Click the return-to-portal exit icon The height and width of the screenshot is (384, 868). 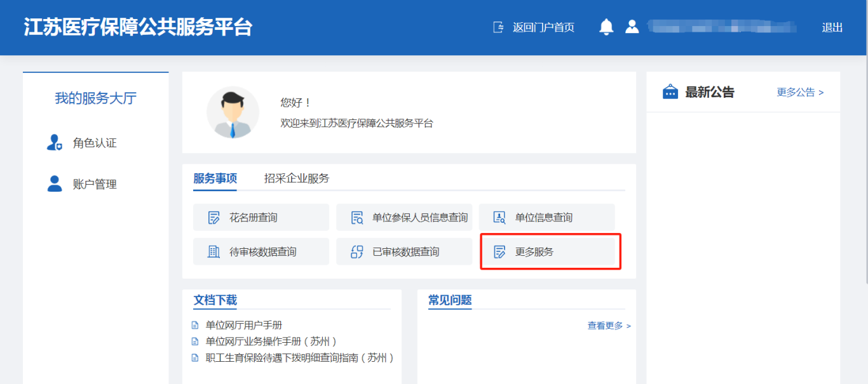tap(498, 27)
